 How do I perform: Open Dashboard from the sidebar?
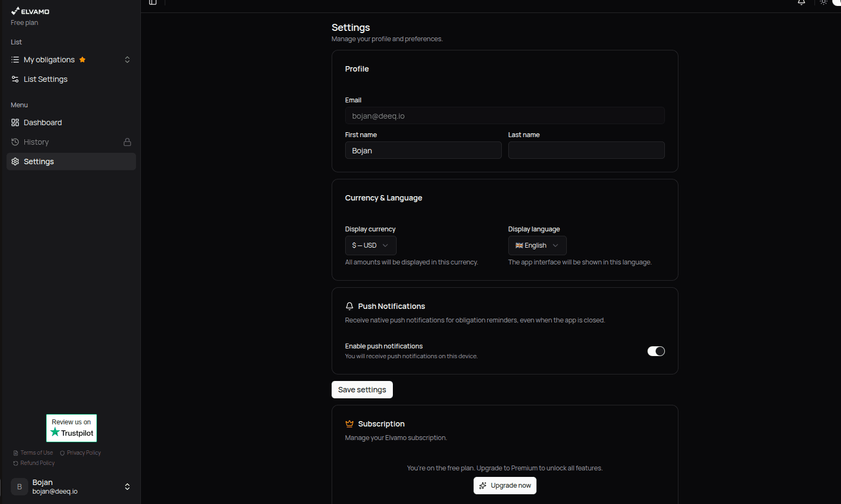click(x=42, y=122)
